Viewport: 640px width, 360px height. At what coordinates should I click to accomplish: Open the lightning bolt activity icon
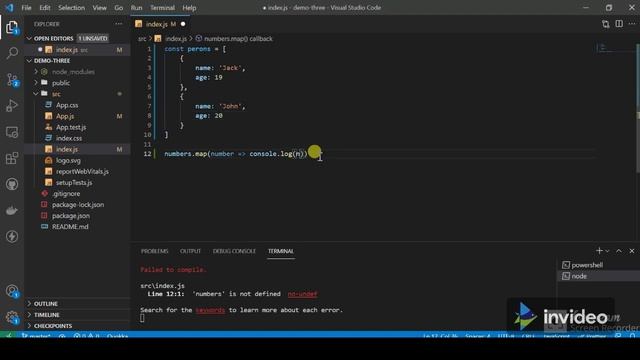(x=12, y=236)
